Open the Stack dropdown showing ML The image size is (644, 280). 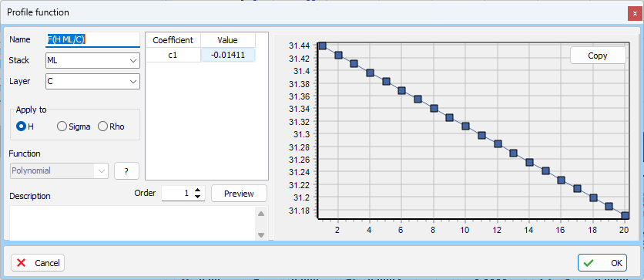92,60
